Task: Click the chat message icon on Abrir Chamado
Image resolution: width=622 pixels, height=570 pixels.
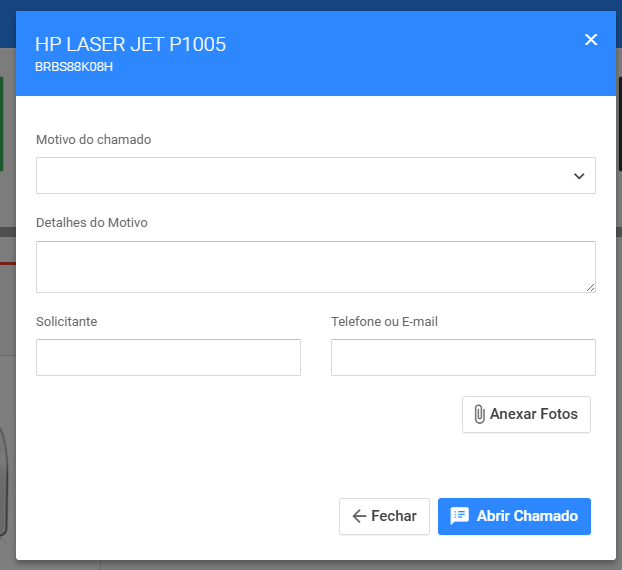Action: tap(460, 517)
